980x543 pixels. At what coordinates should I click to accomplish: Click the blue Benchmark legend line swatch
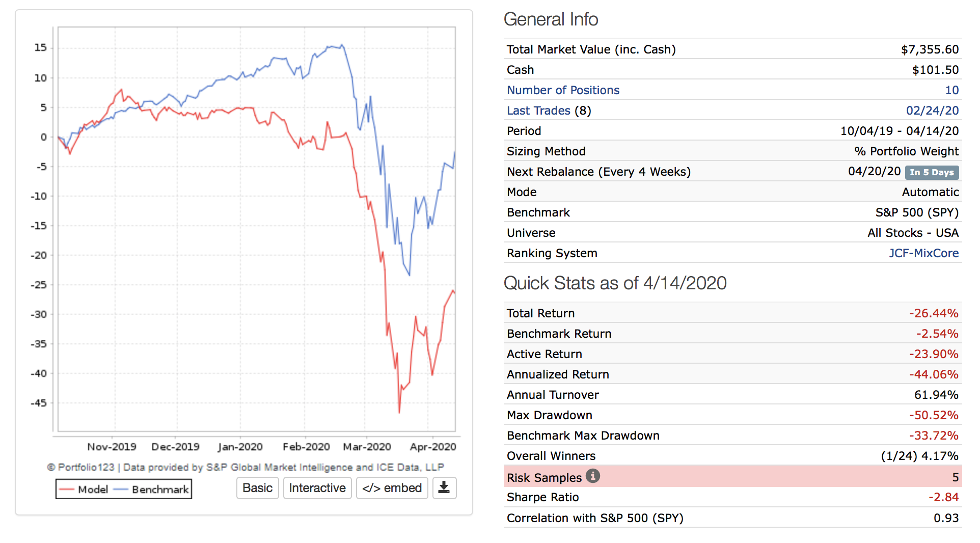click(121, 490)
